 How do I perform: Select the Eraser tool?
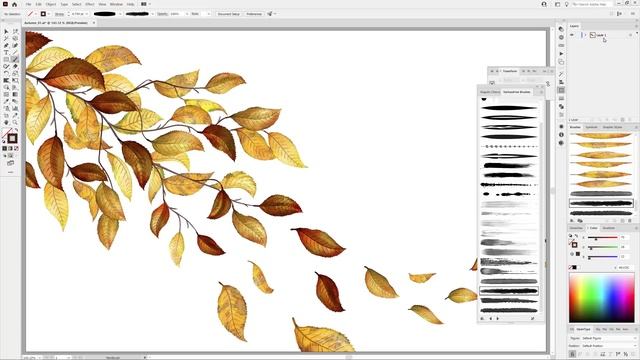pos(15,66)
